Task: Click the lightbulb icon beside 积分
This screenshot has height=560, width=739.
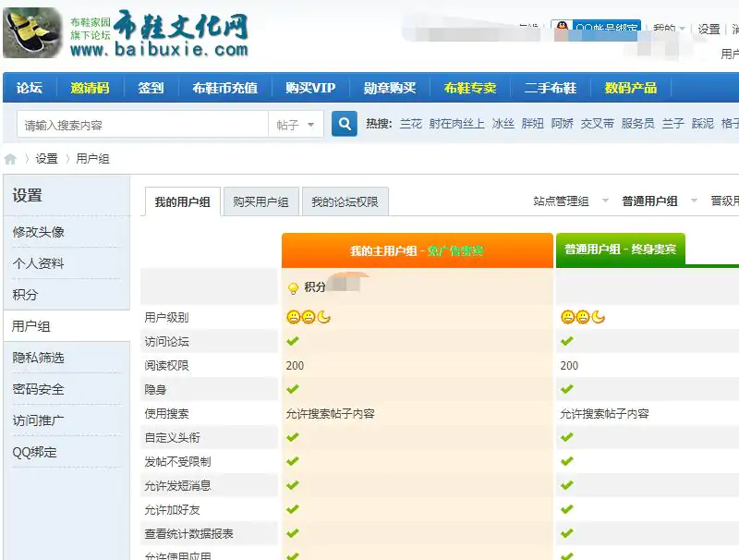Action: 293,287
